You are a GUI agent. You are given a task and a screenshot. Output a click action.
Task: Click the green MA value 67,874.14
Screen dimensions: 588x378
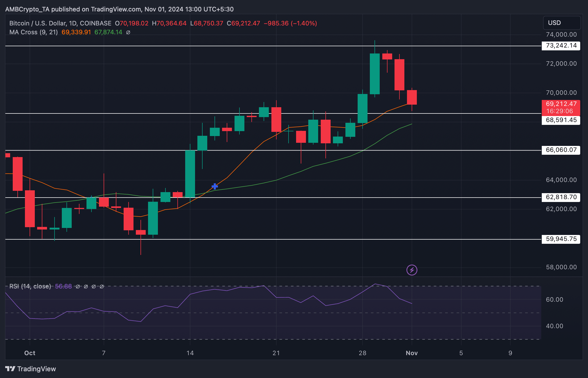click(108, 32)
